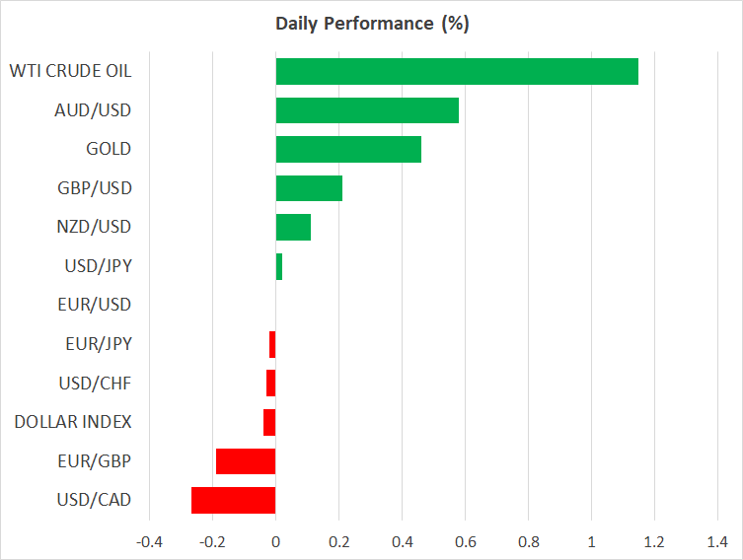
Task: Click the GOLD performance bar
Action: pos(348,149)
